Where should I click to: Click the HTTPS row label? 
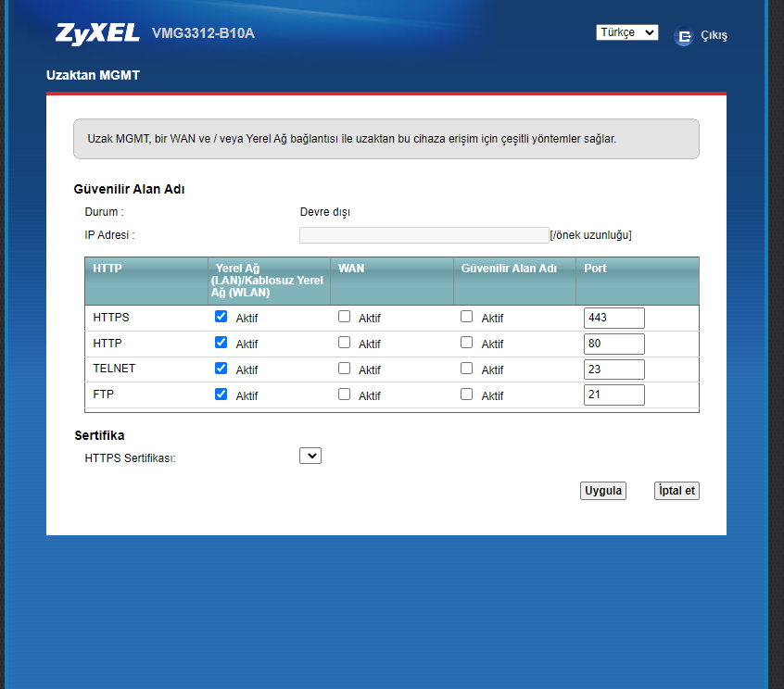111,318
